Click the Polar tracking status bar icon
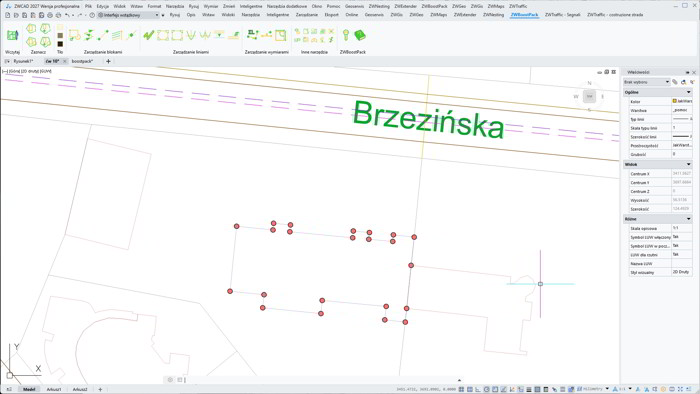This screenshot has width=700, height=394. (x=487, y=390)
